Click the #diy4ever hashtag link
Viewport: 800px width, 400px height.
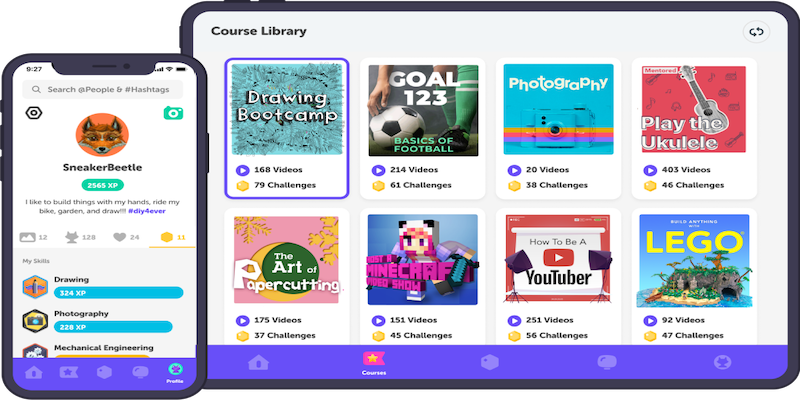tap(147, 211)
